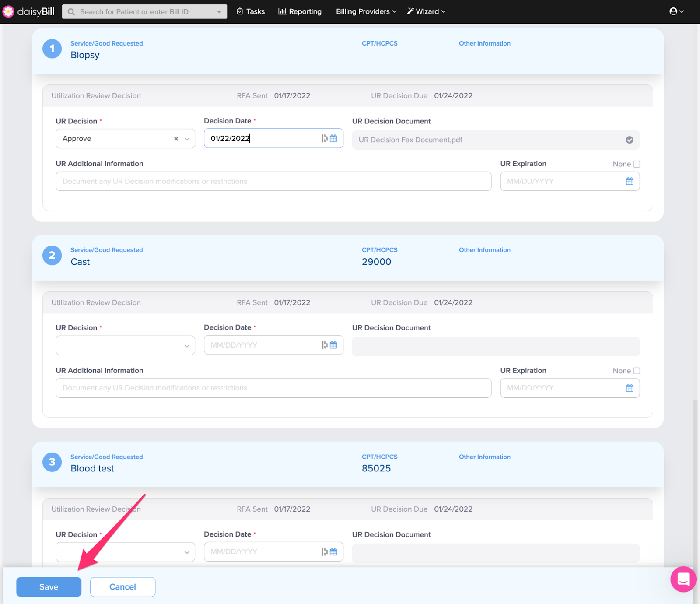Image resolution: width=700 pixels, height=604 pixels.
Task: Open the Billing Providers menu
Action: pyautogui.click(x=366, y=11)
